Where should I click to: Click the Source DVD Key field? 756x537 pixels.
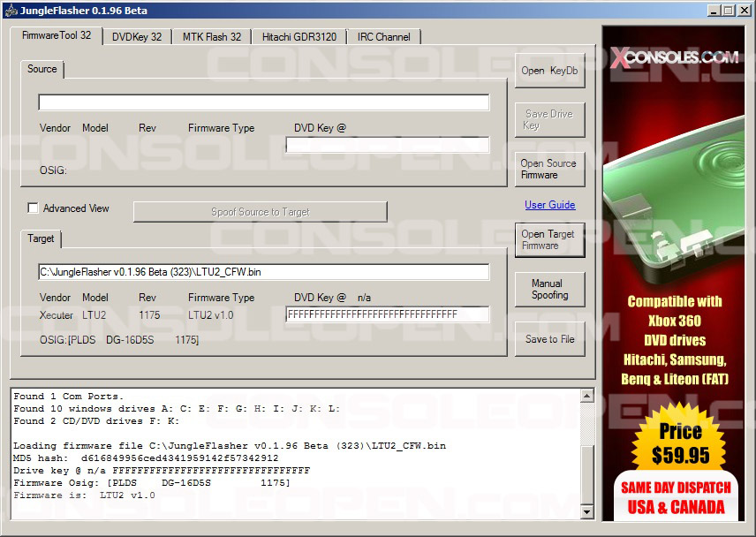tap(387, 145)
